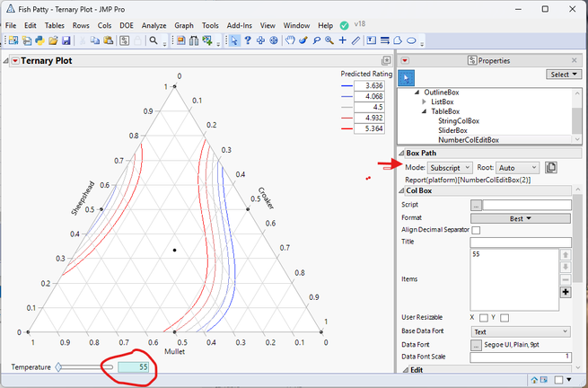Select the Brush tool in the toolbar
Image resolution: width=588 pixels, height=388 pixels.
pyautogui.click(x=303, y=40)
